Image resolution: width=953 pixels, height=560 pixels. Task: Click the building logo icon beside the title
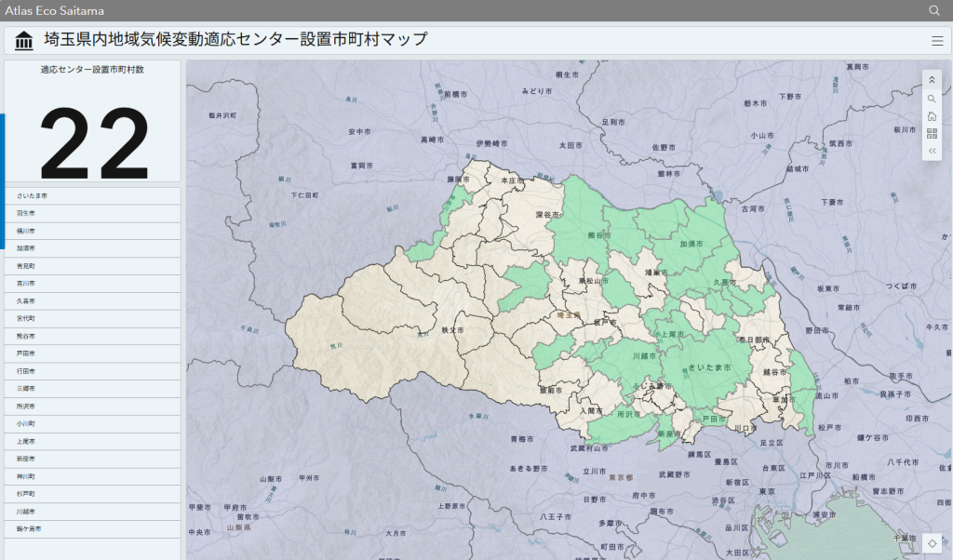pos(24,40)
